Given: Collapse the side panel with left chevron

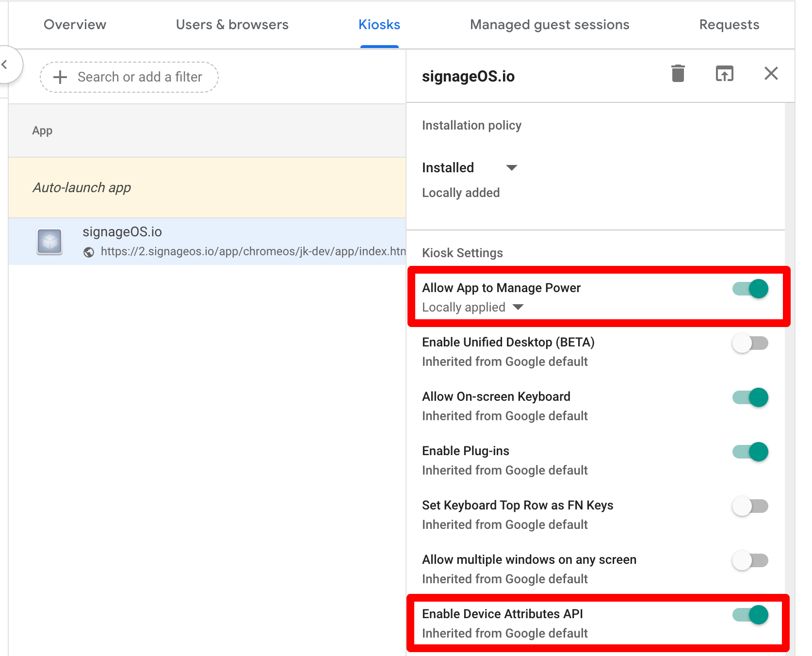Looking at the screenshot, I should [x=5, y=65].
